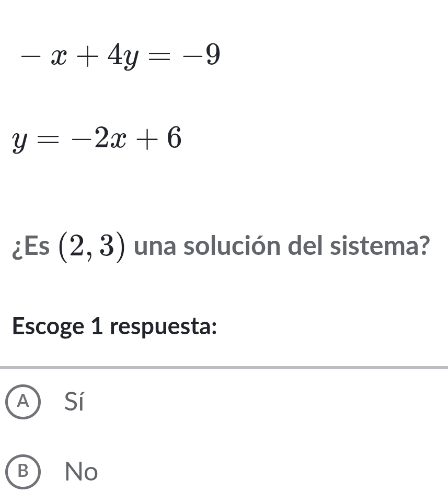Click the horizontal divider above the answers
Screen dimensions: 448x492
click(x=224, y=368)
